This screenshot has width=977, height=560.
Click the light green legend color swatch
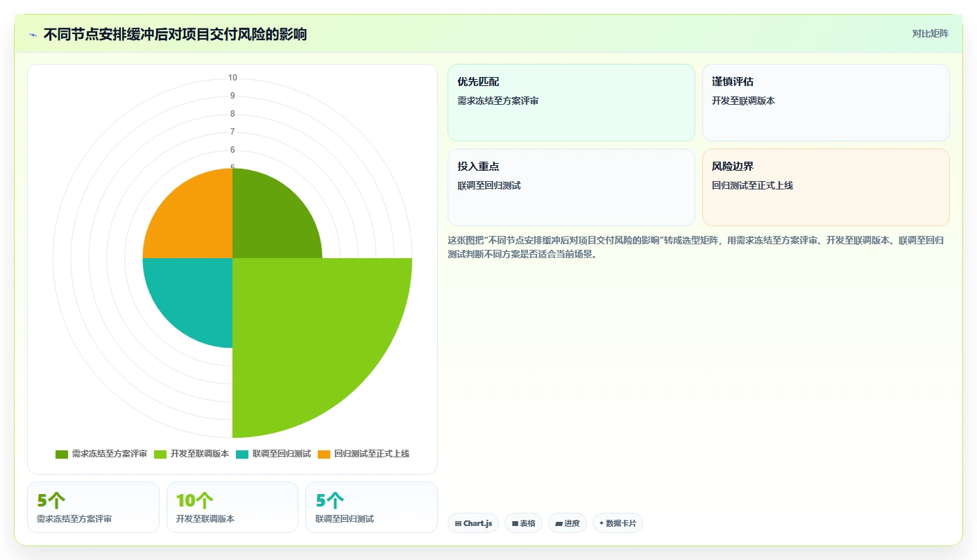tap(160, 454)
